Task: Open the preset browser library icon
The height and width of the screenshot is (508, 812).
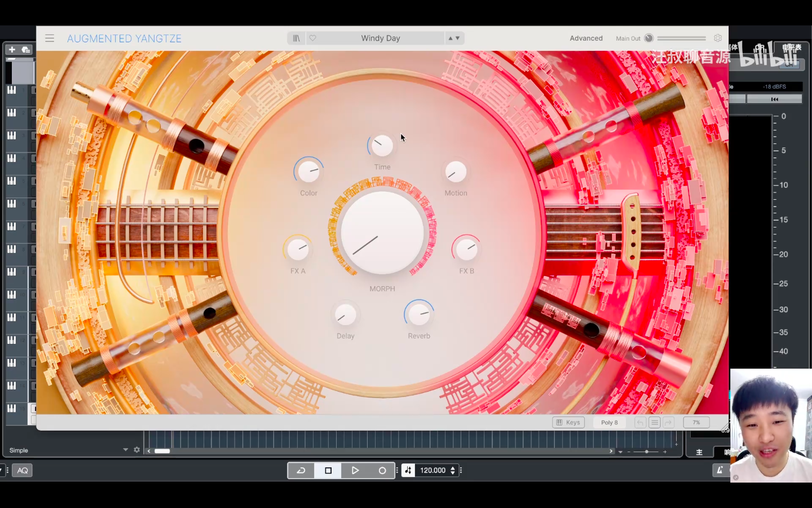Action: tap(296, 38)
